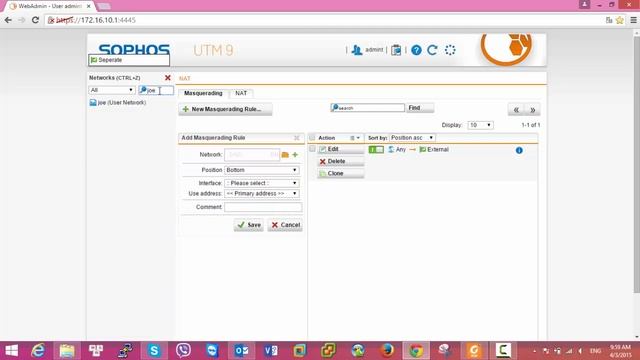This screenshot has height=360, width=640.
Task: Add new network with green plus icon
Action: 295,155
